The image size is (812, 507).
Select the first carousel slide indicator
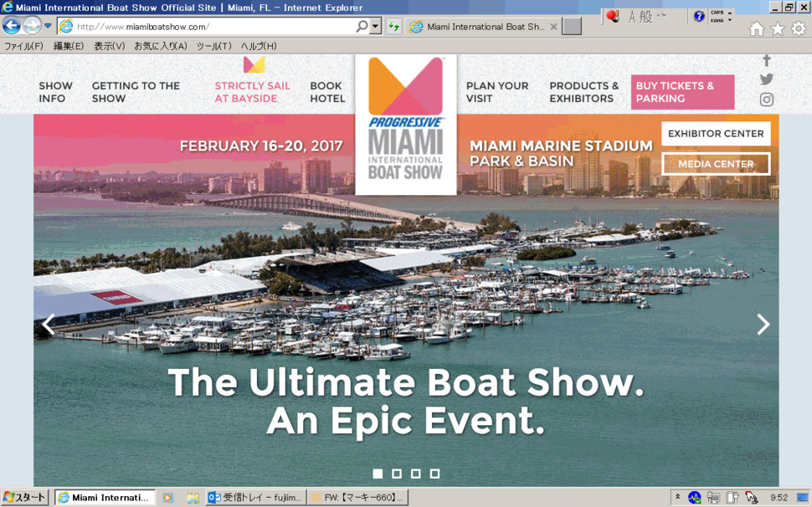[x=378, y=474]
